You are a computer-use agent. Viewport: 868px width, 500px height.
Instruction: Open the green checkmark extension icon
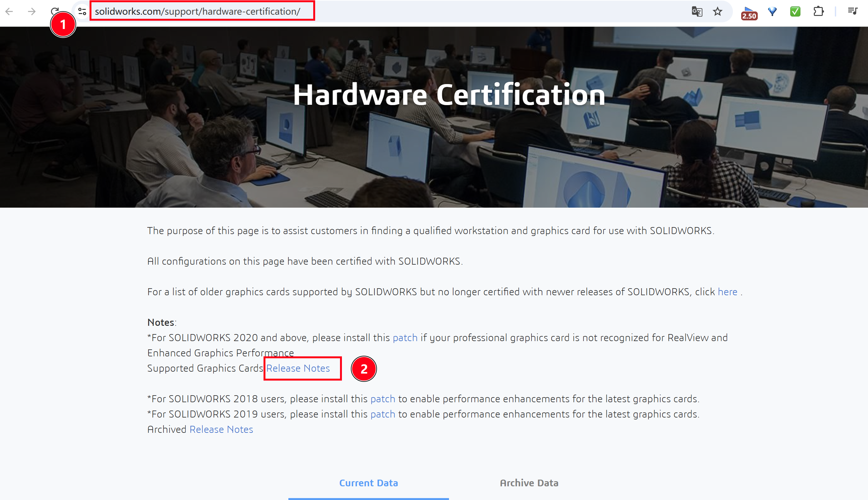click(x=795, y=12)
